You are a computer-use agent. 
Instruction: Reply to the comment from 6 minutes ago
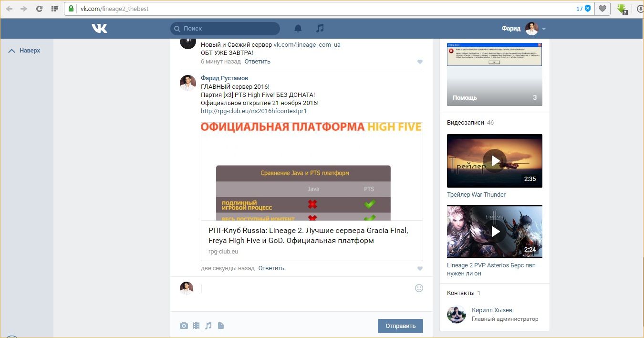[x=258, y=62]
